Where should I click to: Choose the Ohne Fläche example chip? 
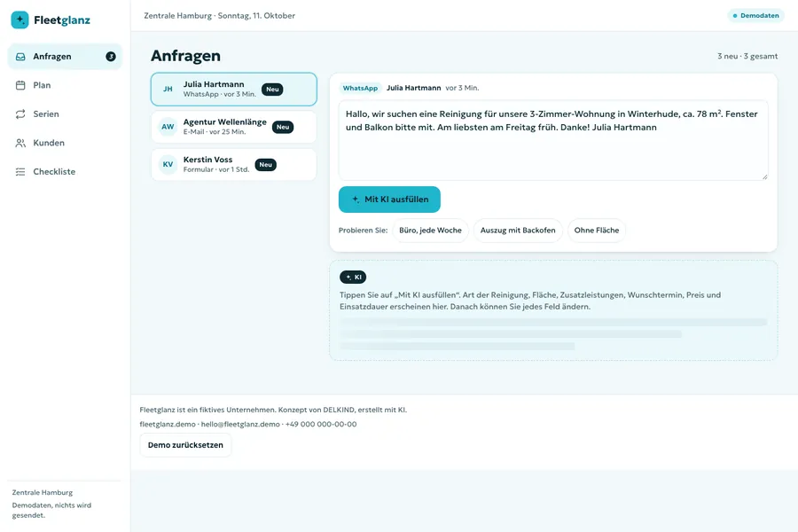(597, 231)
